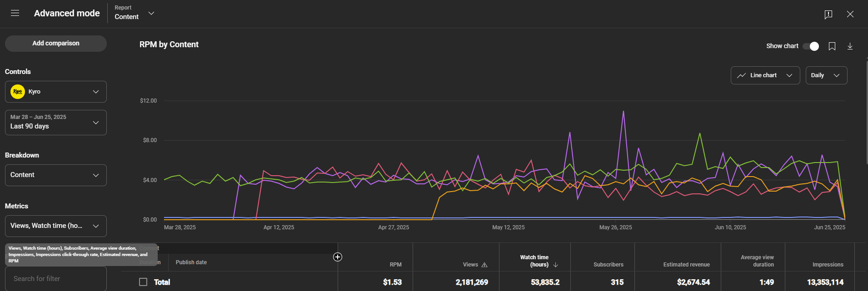Click the $4.00 y-axis label
868x291 pixels.
pyautogui.click(x=150, y=180)
